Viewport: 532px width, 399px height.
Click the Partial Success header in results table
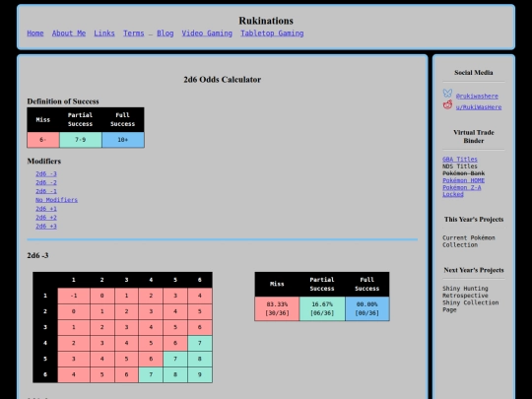322,285
